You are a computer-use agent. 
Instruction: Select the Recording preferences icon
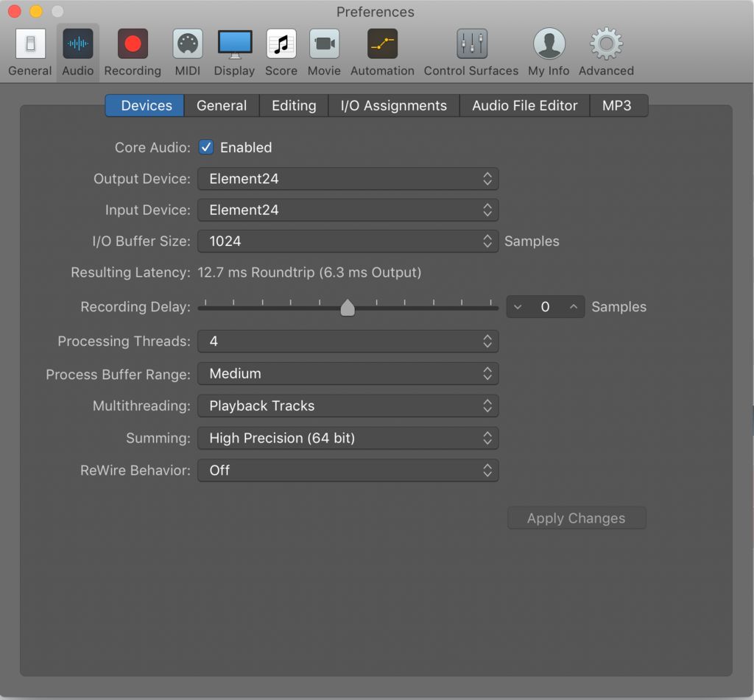[x=133, y=44]
